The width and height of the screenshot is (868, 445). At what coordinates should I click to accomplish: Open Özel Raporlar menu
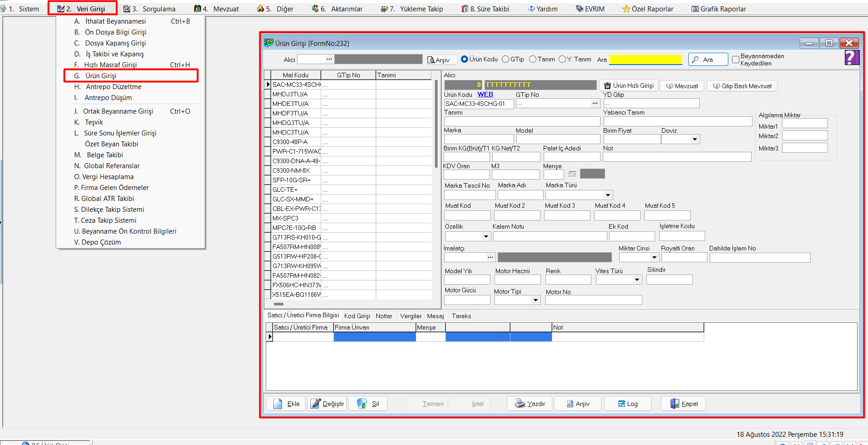tap(648, 9)
